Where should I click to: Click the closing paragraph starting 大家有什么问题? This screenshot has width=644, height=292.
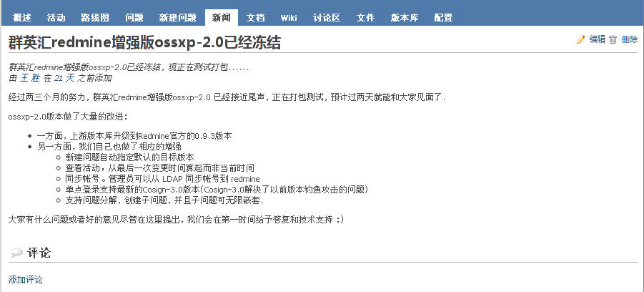pyautogui.click(x=177, y=220)
